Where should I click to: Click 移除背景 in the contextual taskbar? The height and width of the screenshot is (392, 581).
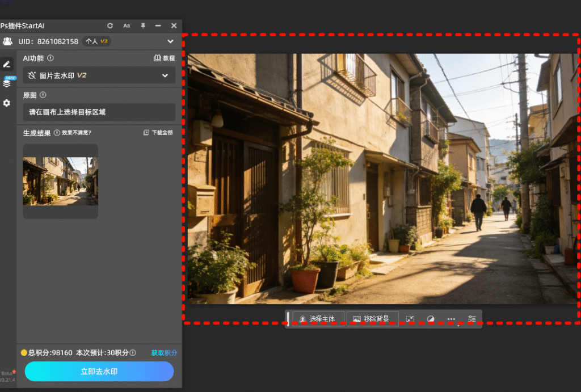[x=372, y=319]
